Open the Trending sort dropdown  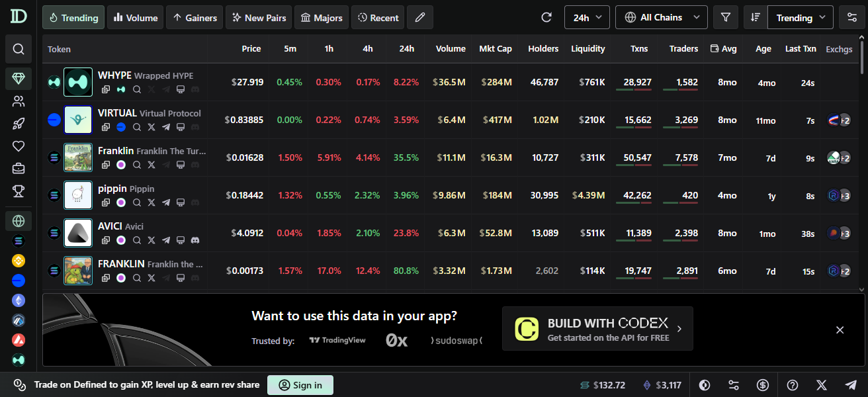801,18
